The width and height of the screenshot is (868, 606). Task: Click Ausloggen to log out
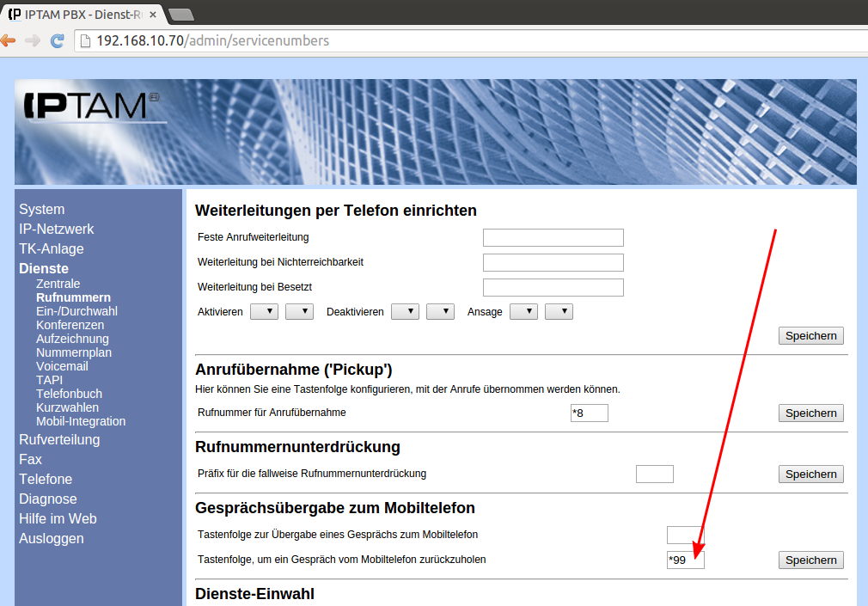52,538
